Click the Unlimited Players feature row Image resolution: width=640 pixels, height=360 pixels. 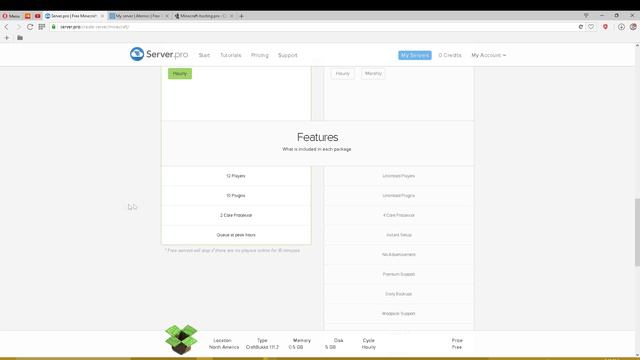399,176
